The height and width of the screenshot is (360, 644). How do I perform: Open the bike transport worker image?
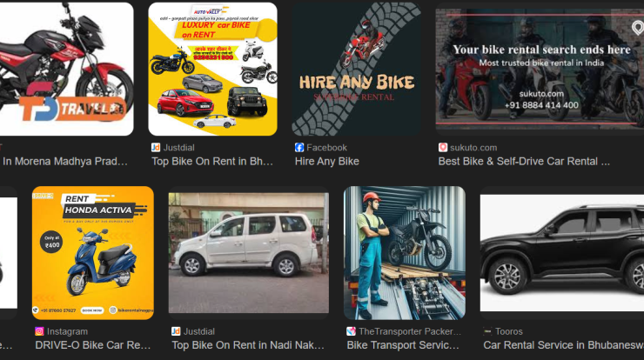(405, 253)
